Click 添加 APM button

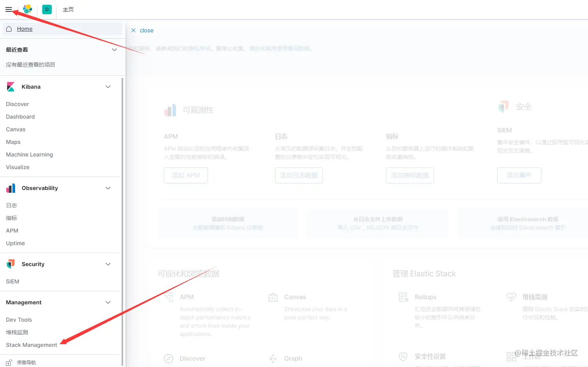pos(186,175)
